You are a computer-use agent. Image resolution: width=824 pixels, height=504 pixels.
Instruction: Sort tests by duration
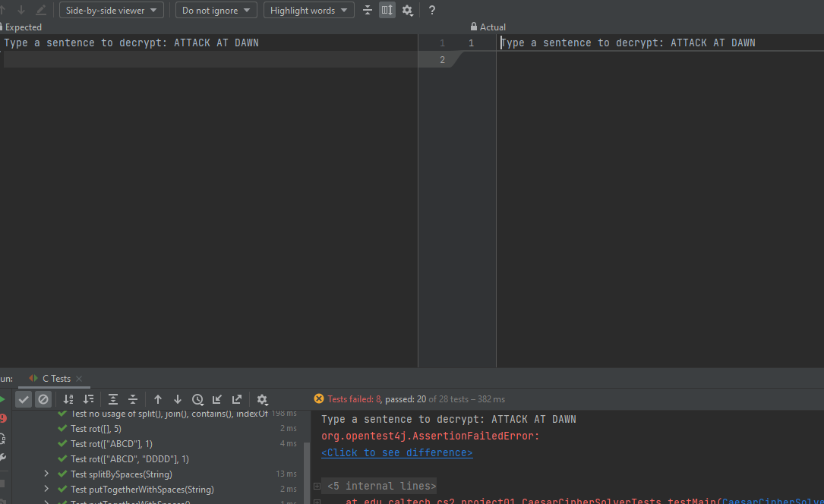point(88,399)
